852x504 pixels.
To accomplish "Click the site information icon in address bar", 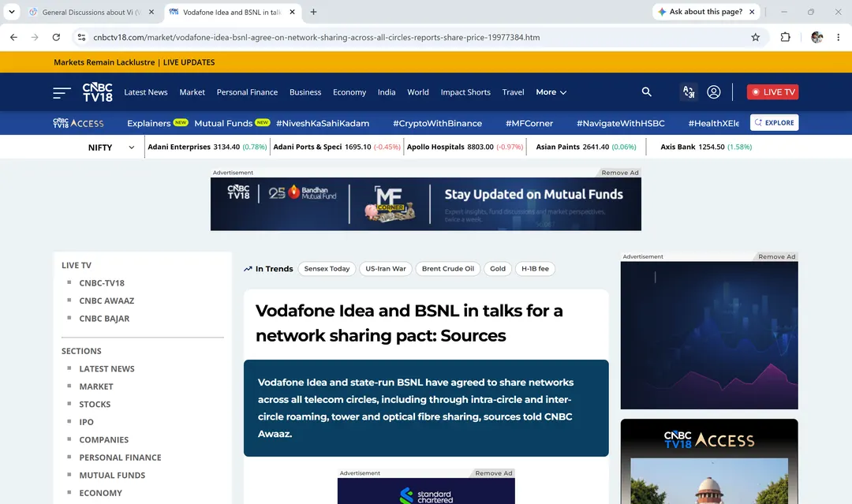I will point(81,37).
